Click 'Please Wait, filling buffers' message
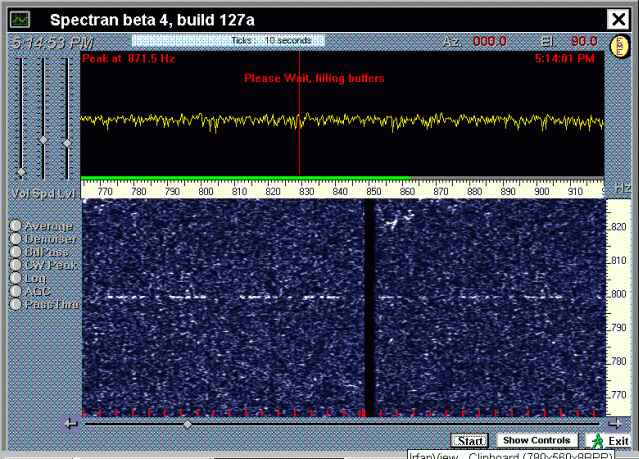Viewport: 639px width, 459px height. (x=314, y=78)
